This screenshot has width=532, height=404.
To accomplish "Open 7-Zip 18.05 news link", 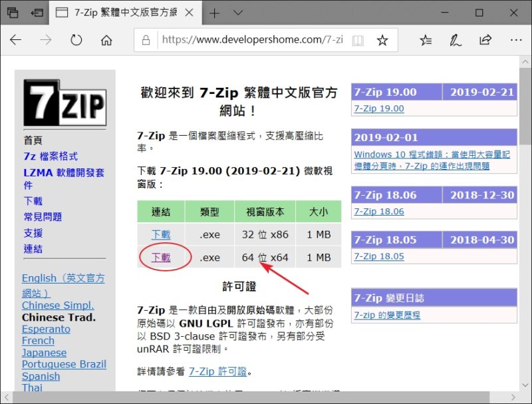I will click(379, 256).
